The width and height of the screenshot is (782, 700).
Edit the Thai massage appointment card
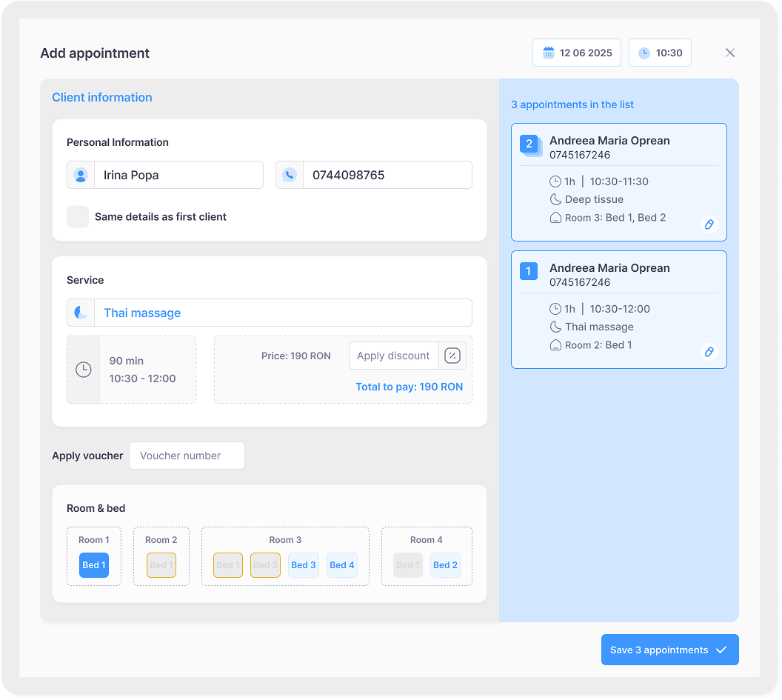point(709,352)
